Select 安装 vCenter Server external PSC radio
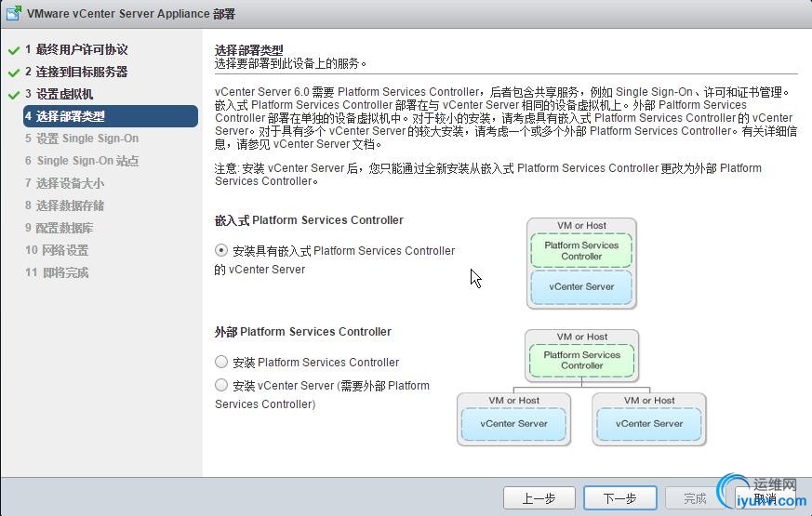The image size is (812, 516). click(221, 385)
